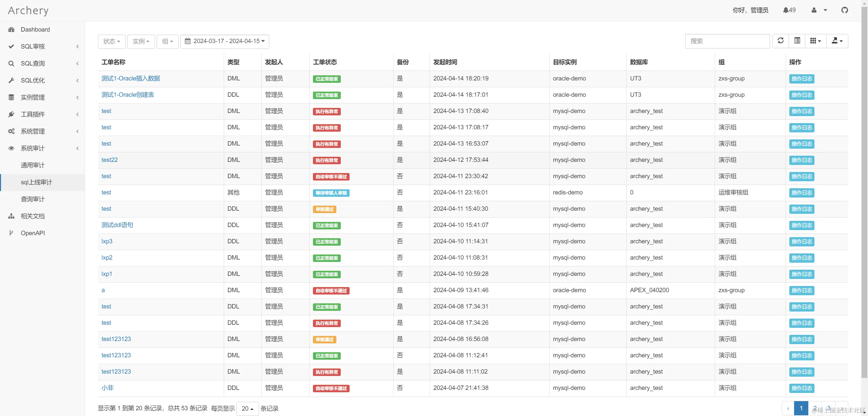Viewport: 868px width, 416px height.
Task: Select 通用审计 in the sidebar
Action: (33, 165)
